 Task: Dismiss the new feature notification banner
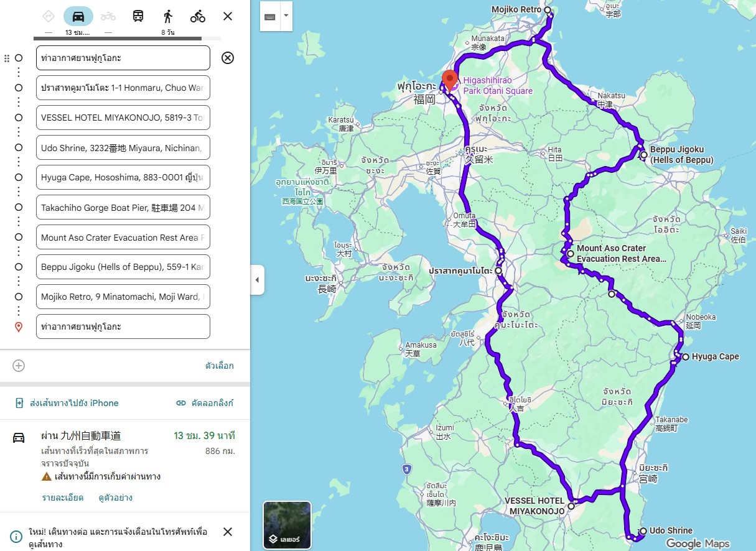228,532
